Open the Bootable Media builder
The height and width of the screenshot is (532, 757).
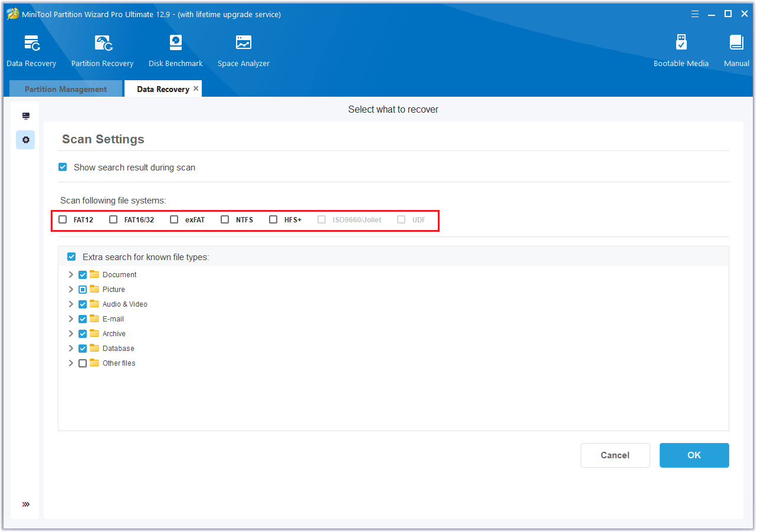coord(681,51)
